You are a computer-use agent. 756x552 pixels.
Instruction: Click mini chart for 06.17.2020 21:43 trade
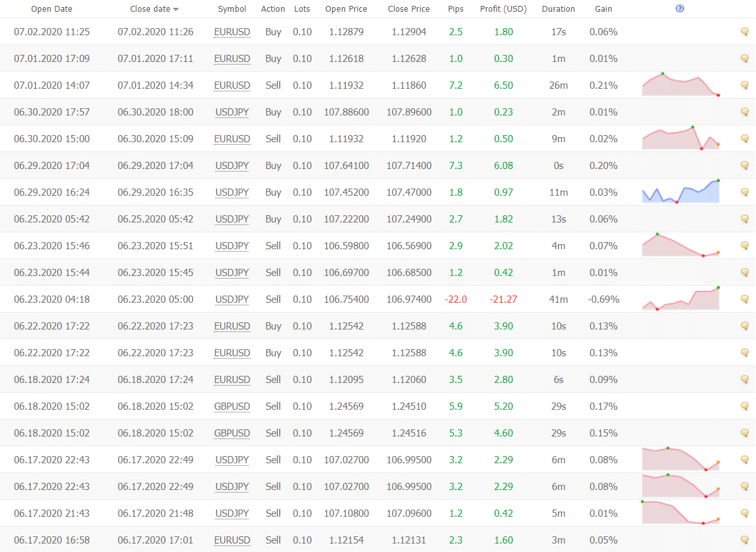[680, 512]
